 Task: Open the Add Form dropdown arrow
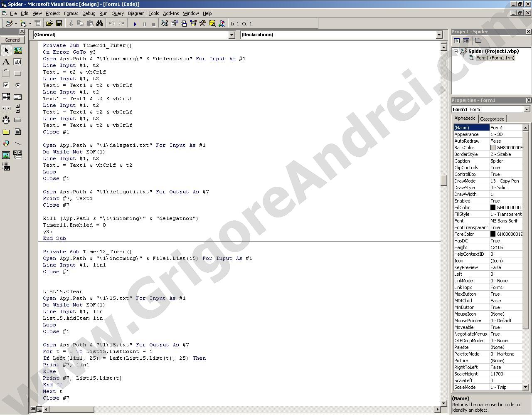tap(30, 24)
